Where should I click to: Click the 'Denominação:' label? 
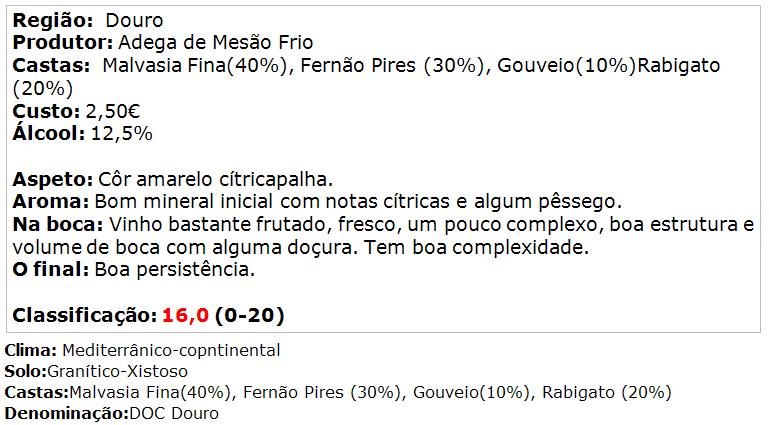67,414
